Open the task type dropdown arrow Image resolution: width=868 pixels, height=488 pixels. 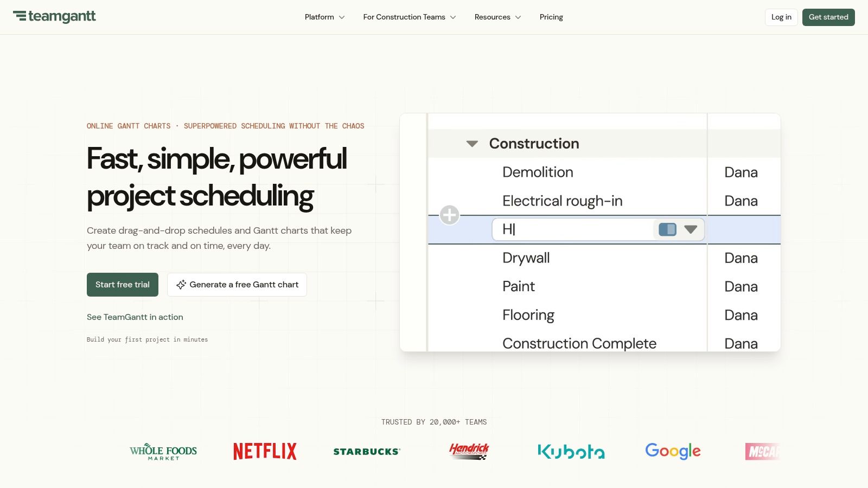coord(691,229)
